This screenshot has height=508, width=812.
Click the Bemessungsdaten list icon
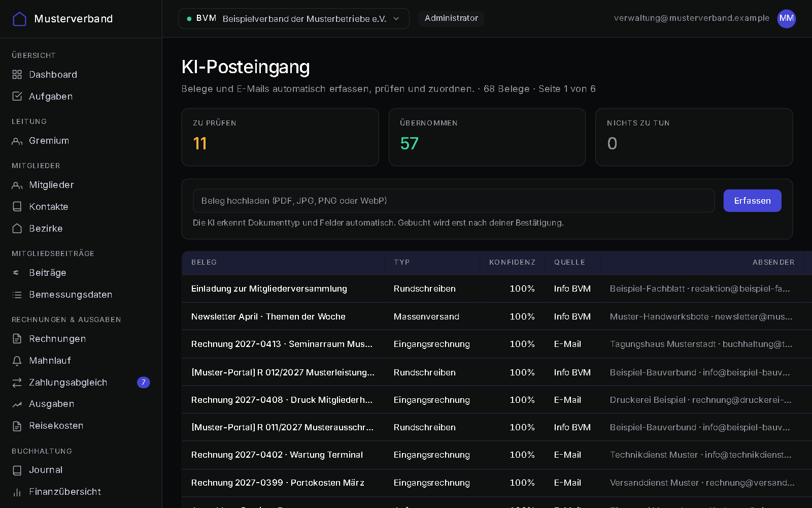[x=17, y=295]
